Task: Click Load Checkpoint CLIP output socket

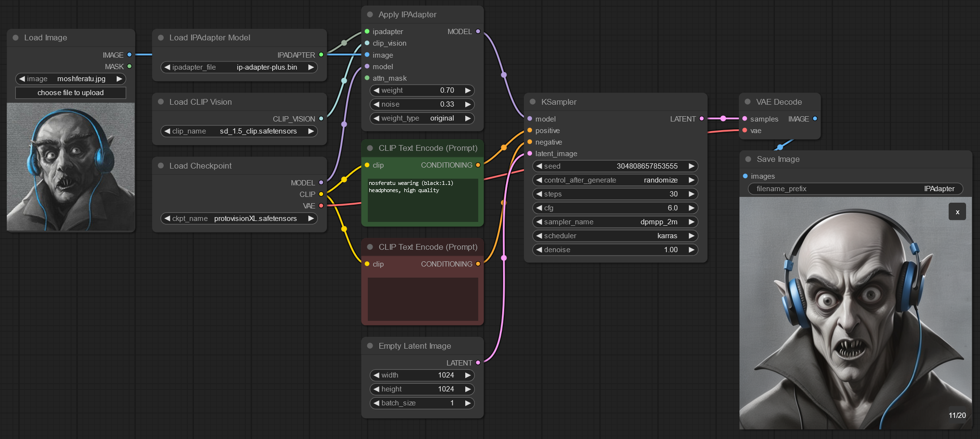Action: [321, 194]
